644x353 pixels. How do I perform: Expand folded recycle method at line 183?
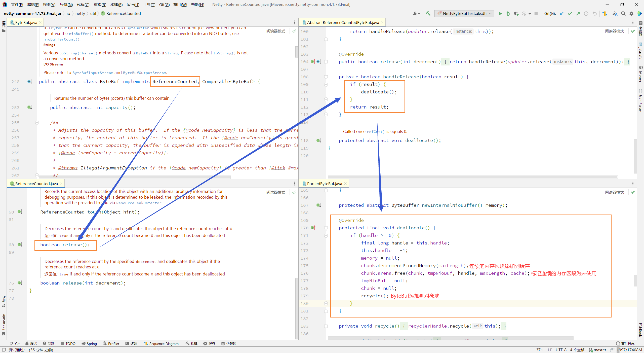click(x=326, y=326)
